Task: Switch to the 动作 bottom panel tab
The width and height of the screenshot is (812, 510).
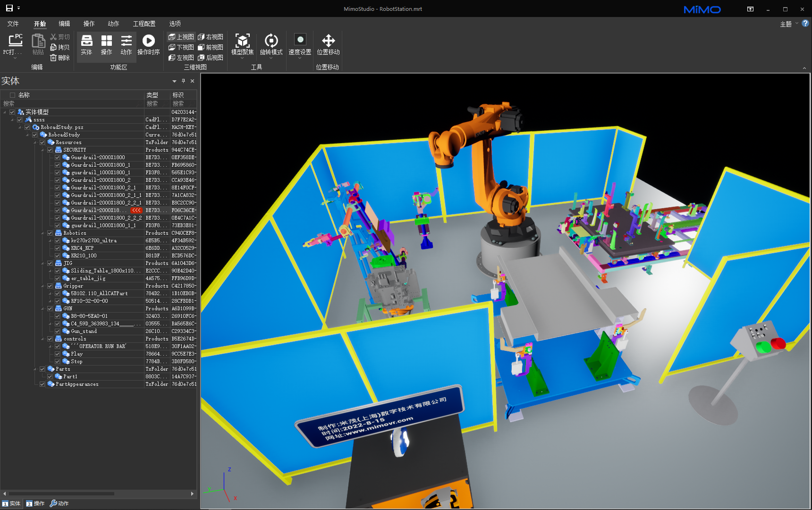Action: [x=59, y=503]
